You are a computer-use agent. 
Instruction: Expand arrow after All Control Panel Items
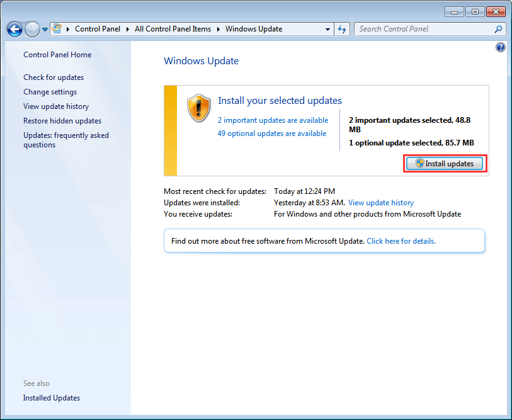219,29
